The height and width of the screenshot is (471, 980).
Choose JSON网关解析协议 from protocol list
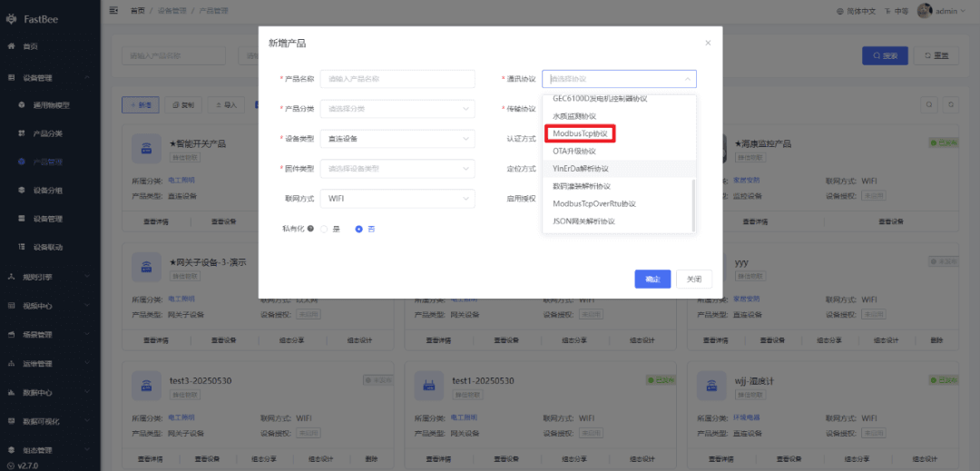coord(619,221)
